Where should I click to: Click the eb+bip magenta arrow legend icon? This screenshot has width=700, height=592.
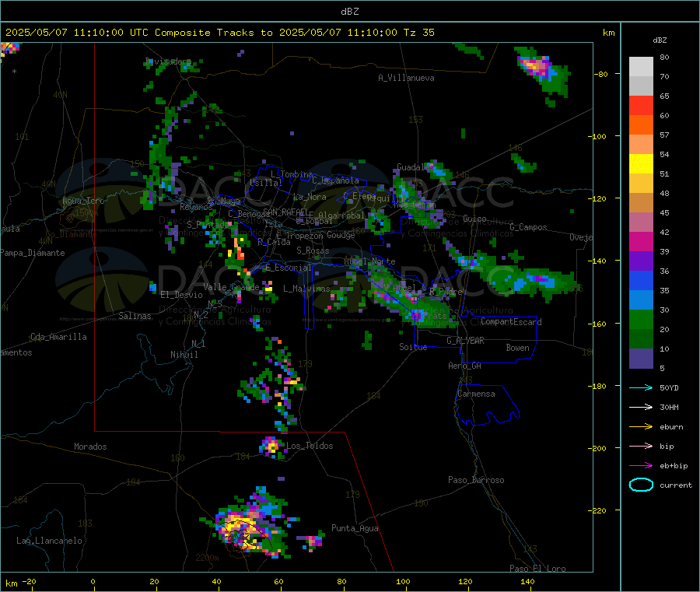641,466
